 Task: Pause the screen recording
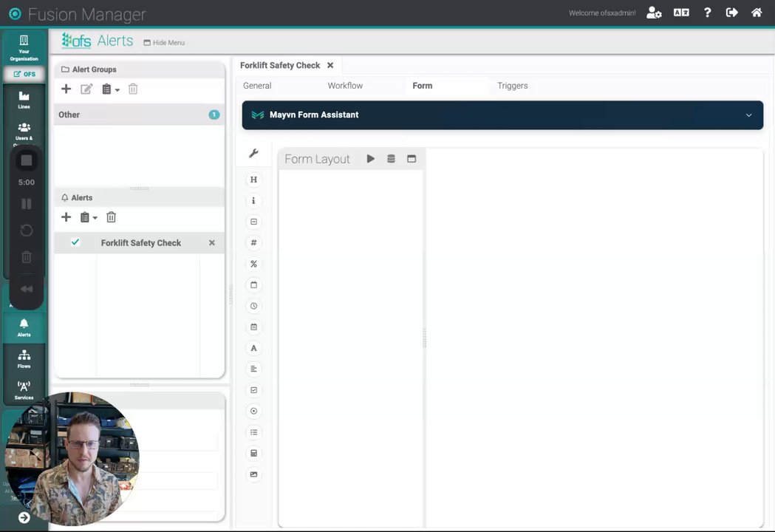pyautogui.click(x=26, y=204)
